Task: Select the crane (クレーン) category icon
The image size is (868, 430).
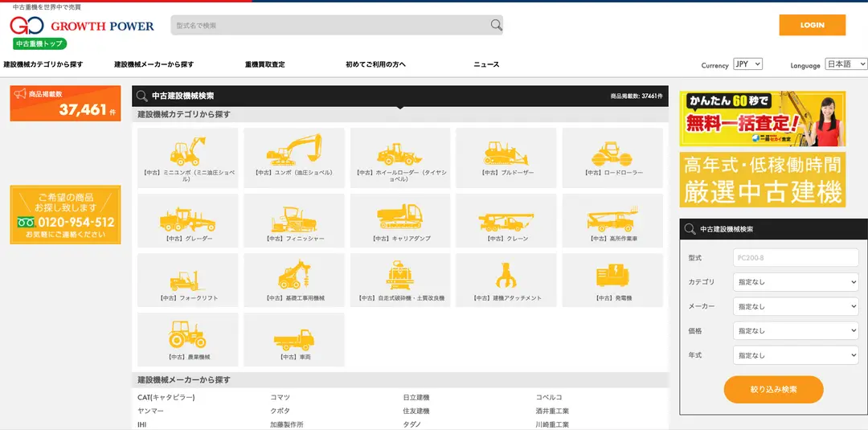Action: (x=506, y=221)
